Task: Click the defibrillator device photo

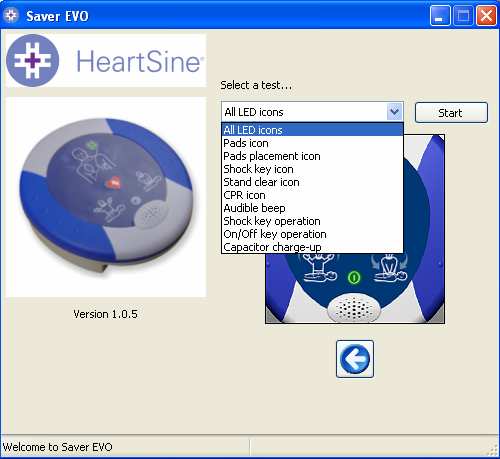Action: coord(106,197)
